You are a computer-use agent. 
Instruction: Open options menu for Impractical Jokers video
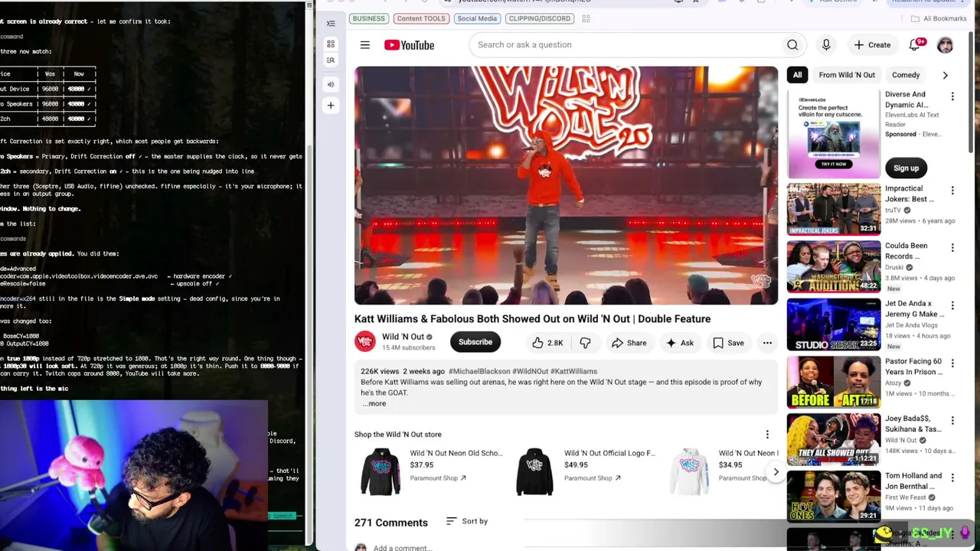coord(952,191)
